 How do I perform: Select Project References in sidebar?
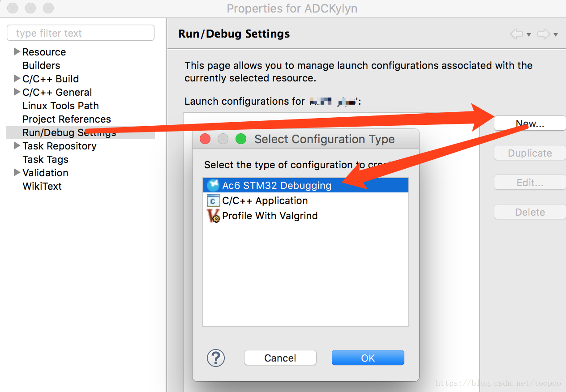tap(67, 119)
